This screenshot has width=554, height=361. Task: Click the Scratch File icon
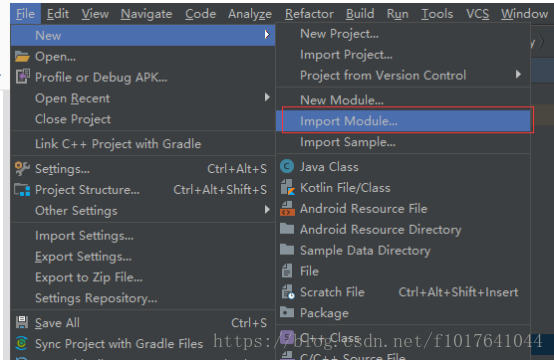[x=288, y=292]
